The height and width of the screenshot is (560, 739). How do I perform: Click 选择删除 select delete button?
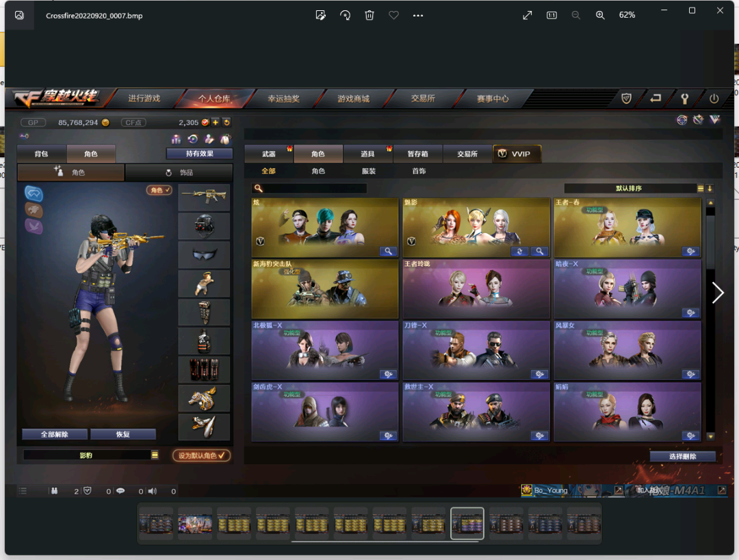682,456
